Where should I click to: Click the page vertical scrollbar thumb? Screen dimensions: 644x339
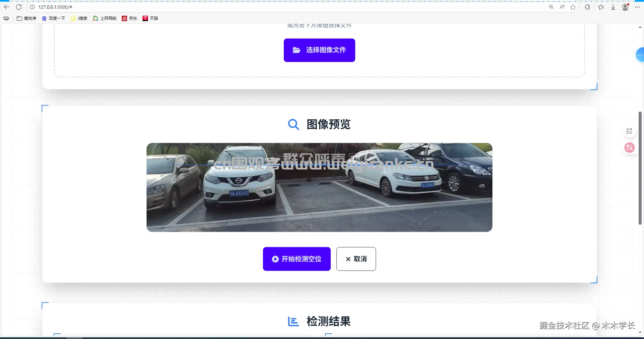640,168
